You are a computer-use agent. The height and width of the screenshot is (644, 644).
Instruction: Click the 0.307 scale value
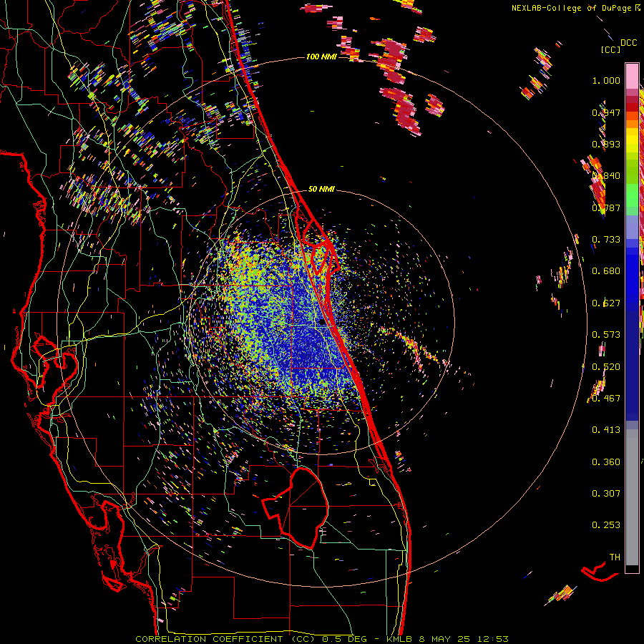point(606,494)
